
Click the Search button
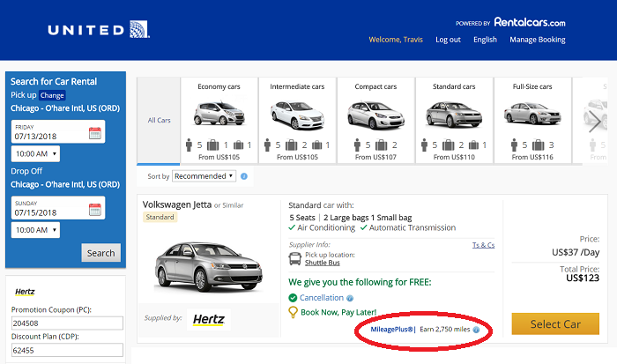tap(101, 253)
